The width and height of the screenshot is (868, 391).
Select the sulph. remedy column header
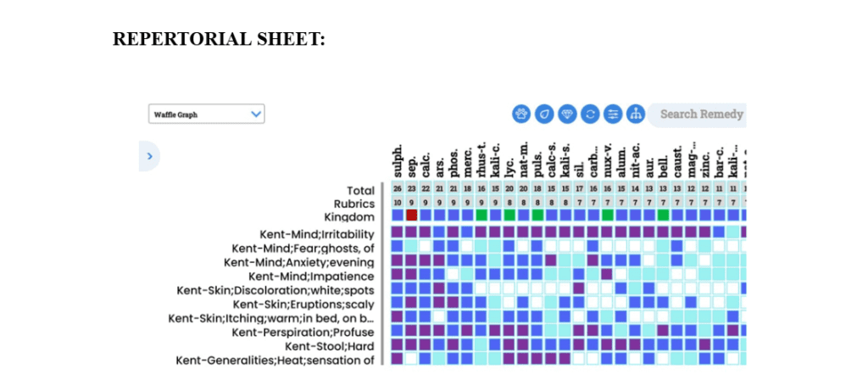398,161
